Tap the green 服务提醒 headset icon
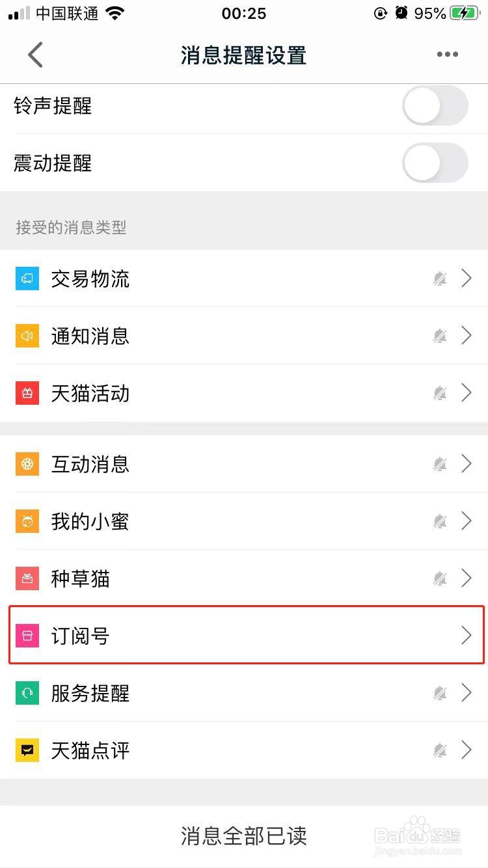The width and height of the screenshot is (488, 868). (27, 693)
